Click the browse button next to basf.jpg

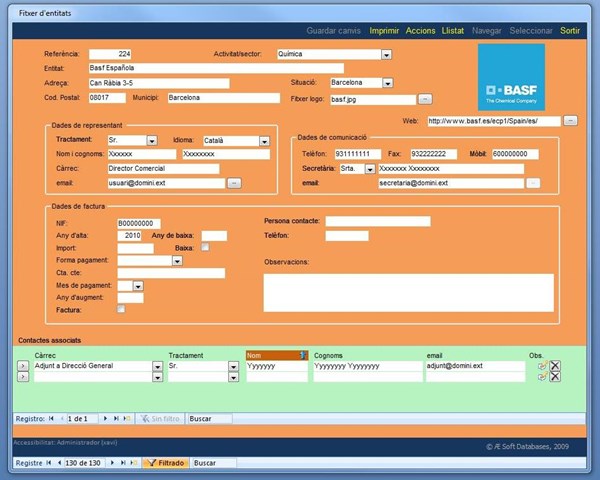tap(425, 99)
